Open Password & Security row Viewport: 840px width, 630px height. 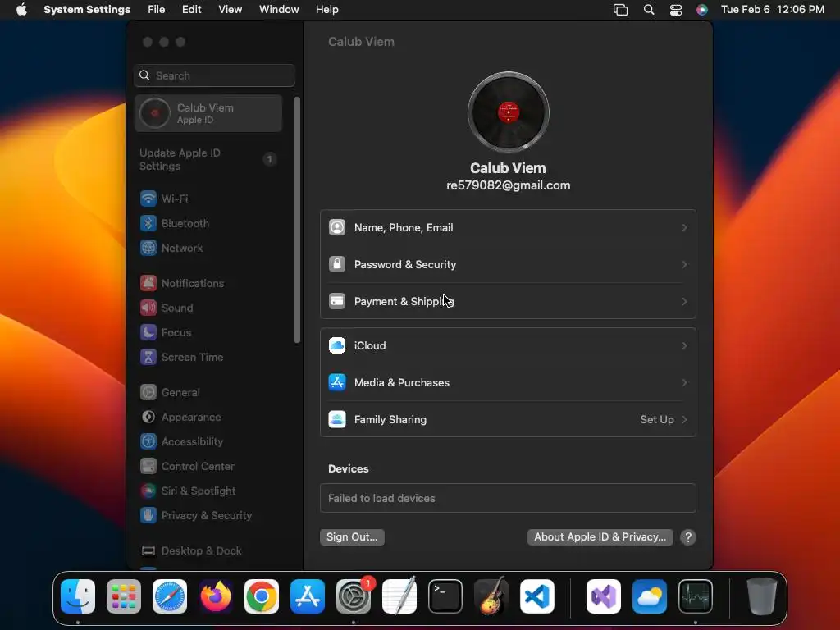coord(508,265)
